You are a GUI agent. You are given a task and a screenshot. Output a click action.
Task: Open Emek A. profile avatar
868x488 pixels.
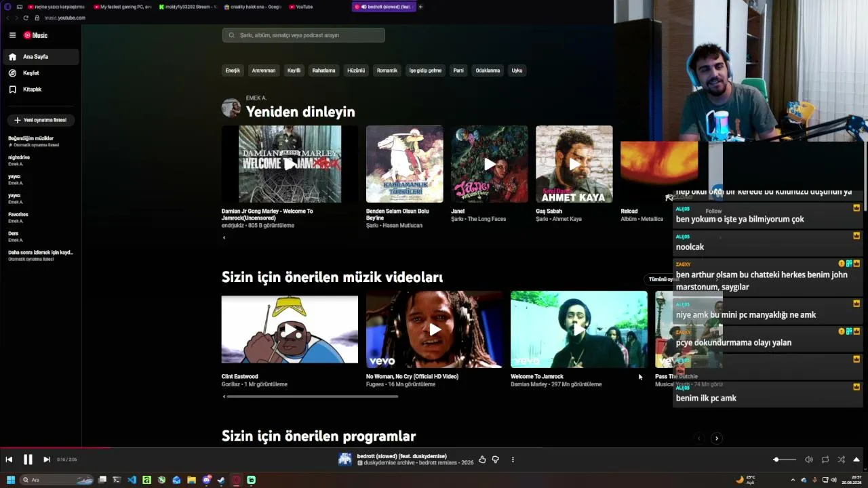point(231,108)
